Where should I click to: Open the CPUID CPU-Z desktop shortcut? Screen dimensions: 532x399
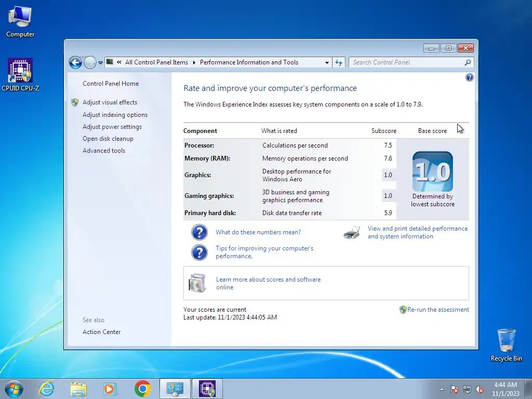click(20, 75)
